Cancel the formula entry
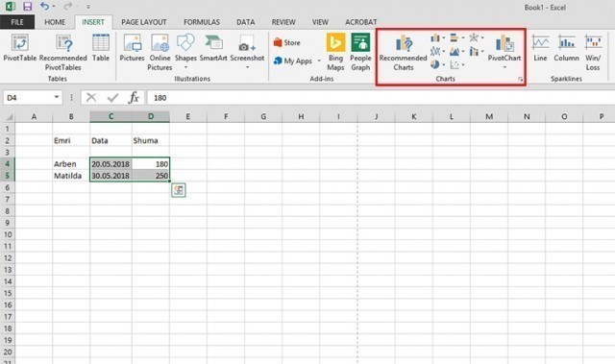 coord(91,97)
